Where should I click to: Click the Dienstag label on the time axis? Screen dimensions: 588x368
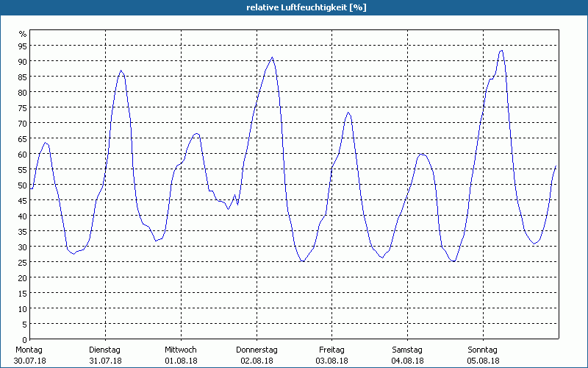tap(104, 350)
